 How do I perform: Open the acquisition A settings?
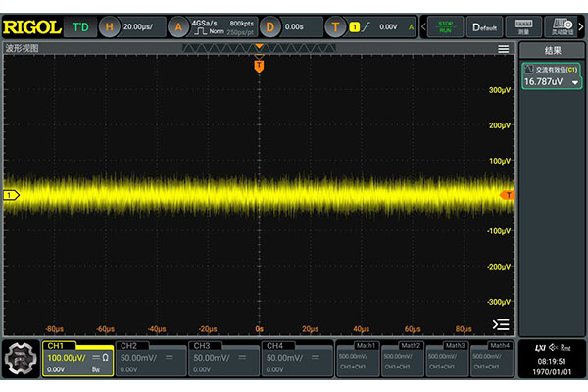tap(176, 25)
